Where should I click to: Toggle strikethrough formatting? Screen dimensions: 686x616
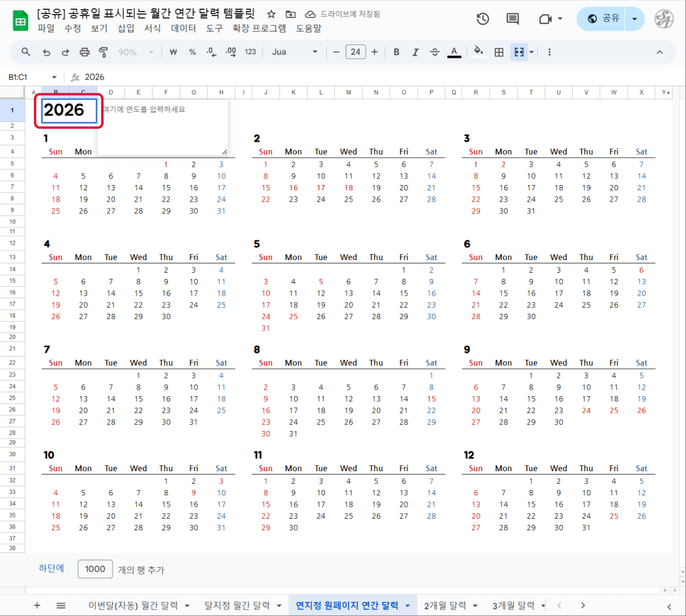[x=435, y=52]
